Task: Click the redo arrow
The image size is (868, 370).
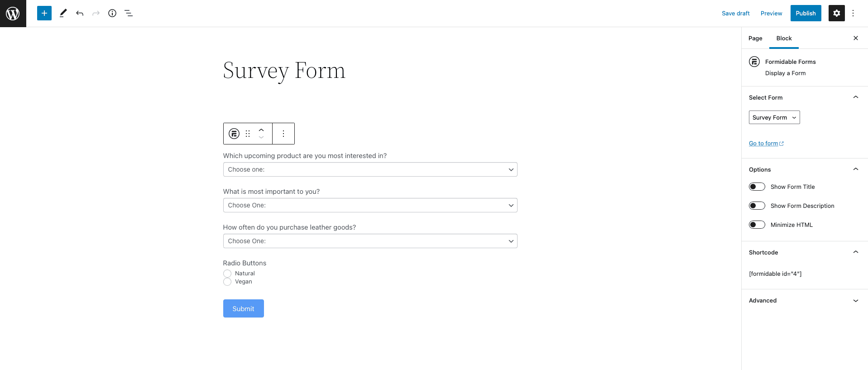Action: click(x=96, y=13)
